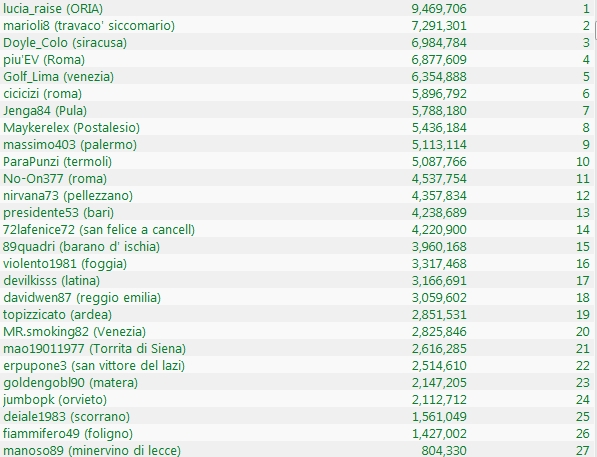Select presidente53 (bari) row

click(x=297, y=212)
